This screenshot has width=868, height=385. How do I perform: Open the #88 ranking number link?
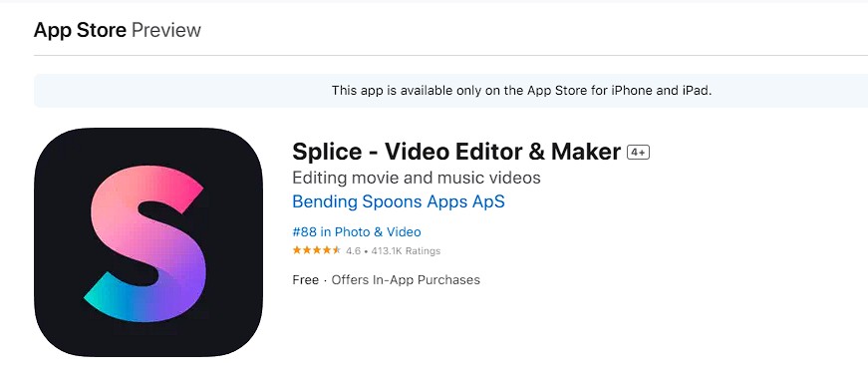[304, 231]
